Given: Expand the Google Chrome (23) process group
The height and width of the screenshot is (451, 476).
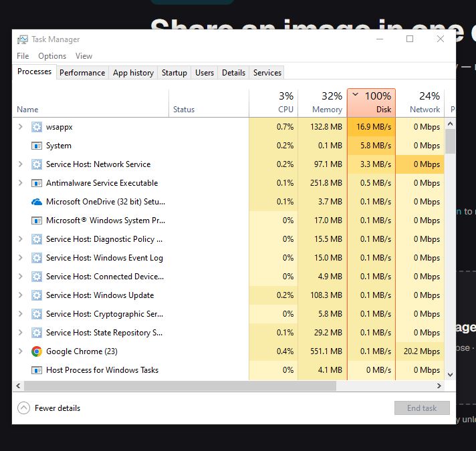Looking at the screenshot, I should 20,351.
